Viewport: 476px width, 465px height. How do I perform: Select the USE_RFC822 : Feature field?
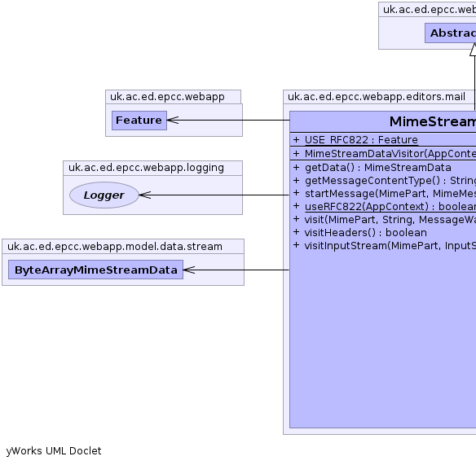point(361,140)
